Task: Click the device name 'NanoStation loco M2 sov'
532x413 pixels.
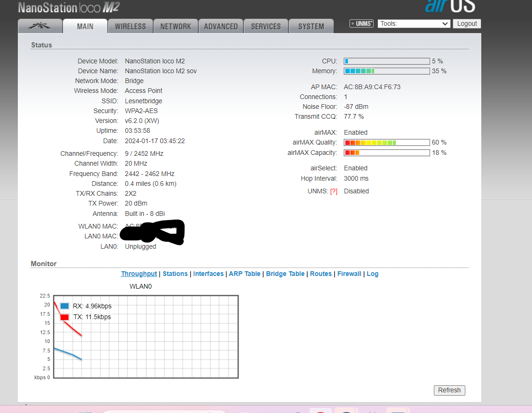Action: [161, 71]
